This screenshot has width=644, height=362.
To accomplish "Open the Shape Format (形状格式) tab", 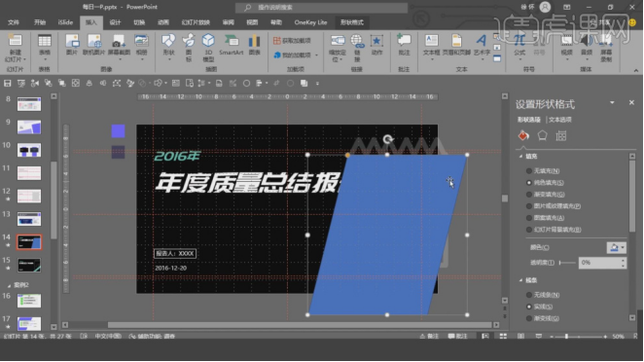I will pos(351,22).
